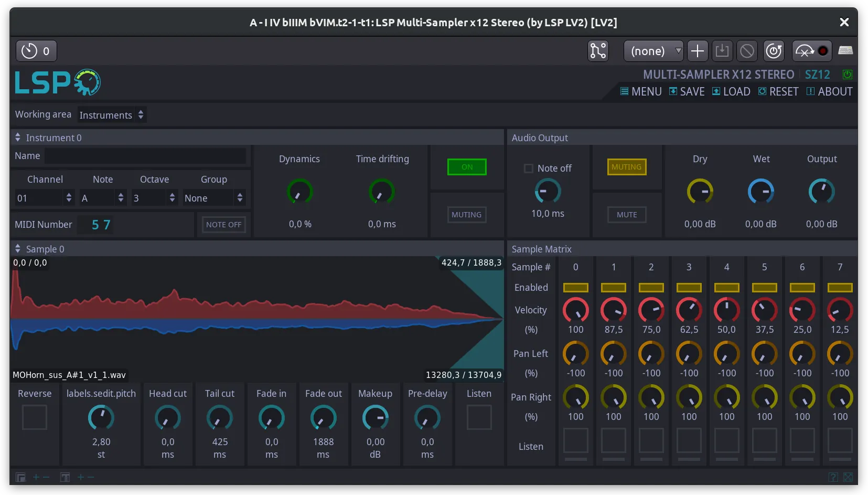
Task: Click the Tail cut knob
Action: tap(220, 418)
